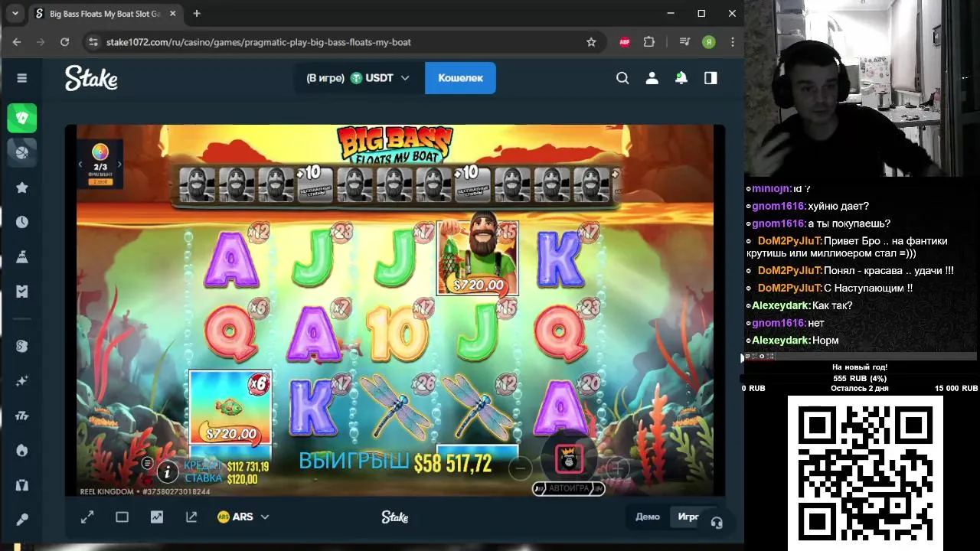The width and height of the screenshot is (980, 551).
Task: Open the tab search dropdown arrow
Action: pos(15,14)
